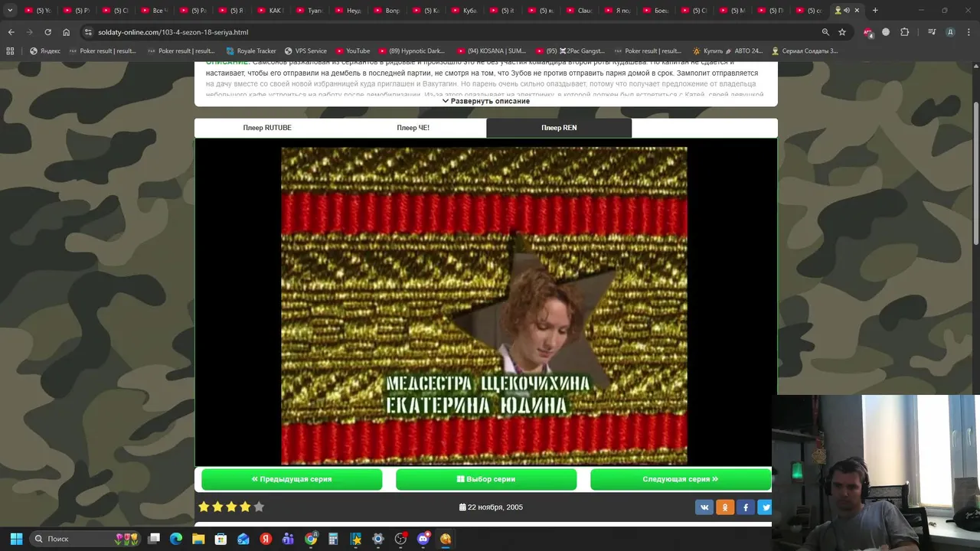Viewport: 980px width, 551px height.
Task: Open Chrome three-dot menu
Action: tap(968, 32)
